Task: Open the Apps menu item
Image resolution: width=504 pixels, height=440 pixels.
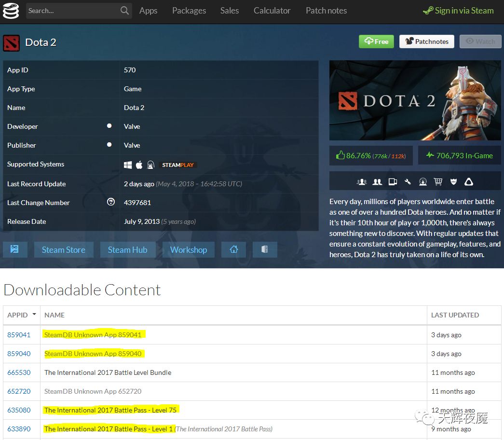Action: pos(148,11)
